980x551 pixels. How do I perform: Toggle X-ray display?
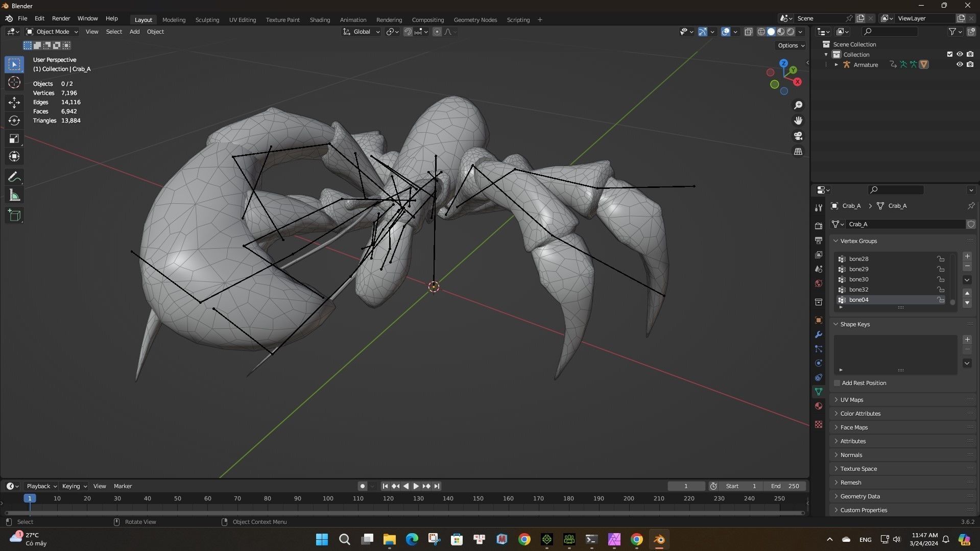[748, 32]
